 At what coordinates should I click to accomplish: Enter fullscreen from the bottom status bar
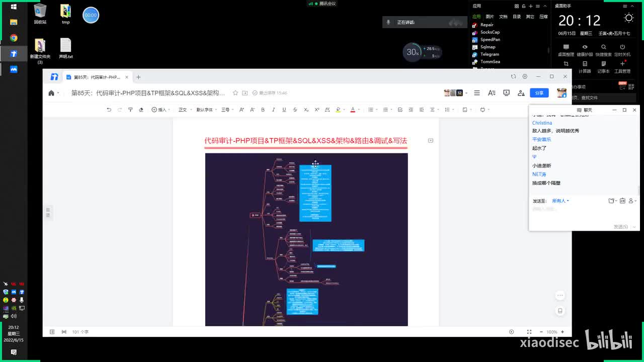click(529, 332)
